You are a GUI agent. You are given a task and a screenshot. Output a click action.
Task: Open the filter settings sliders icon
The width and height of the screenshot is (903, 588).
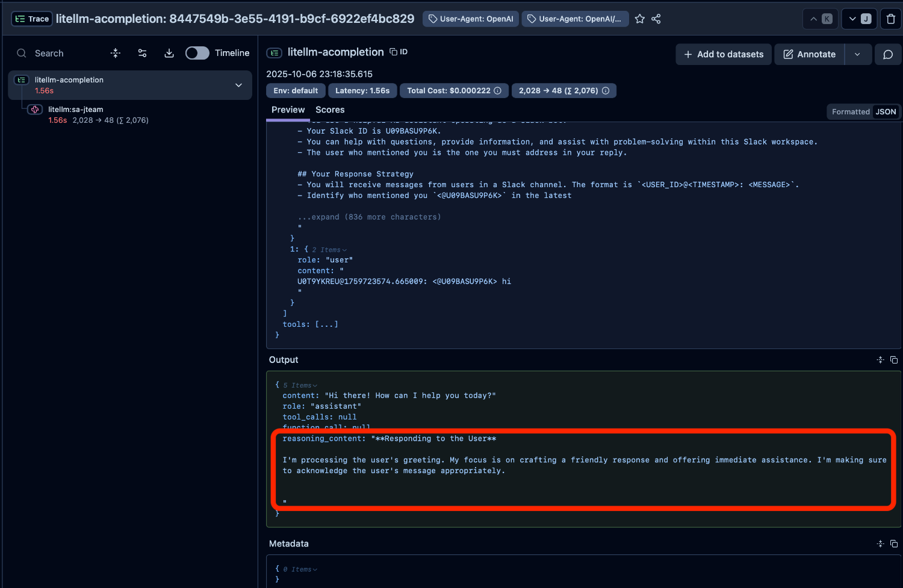[143, 54]
